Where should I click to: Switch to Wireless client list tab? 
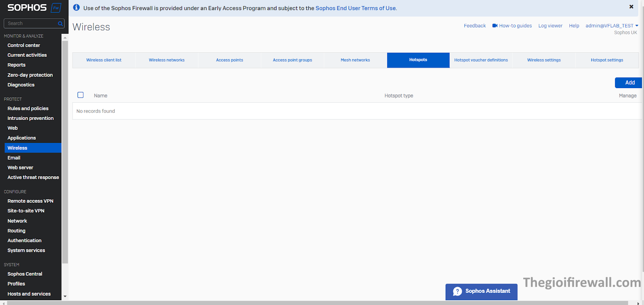pyautogui.click(x=104, y=60)
